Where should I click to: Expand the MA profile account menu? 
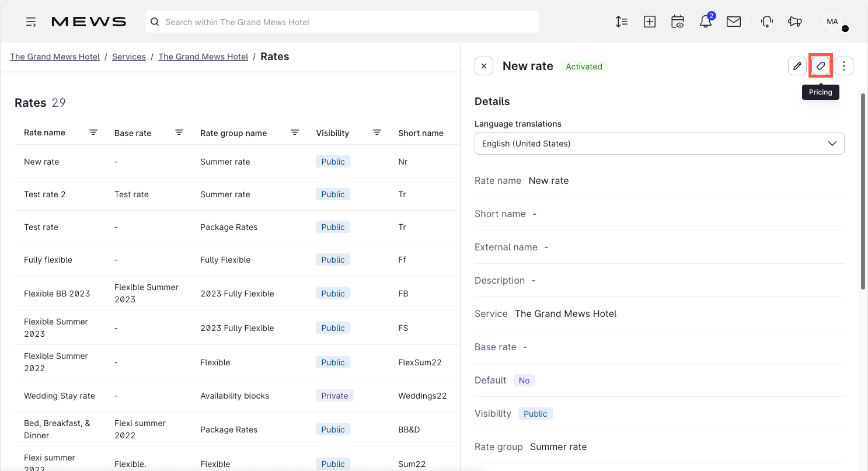pos(832,21)
